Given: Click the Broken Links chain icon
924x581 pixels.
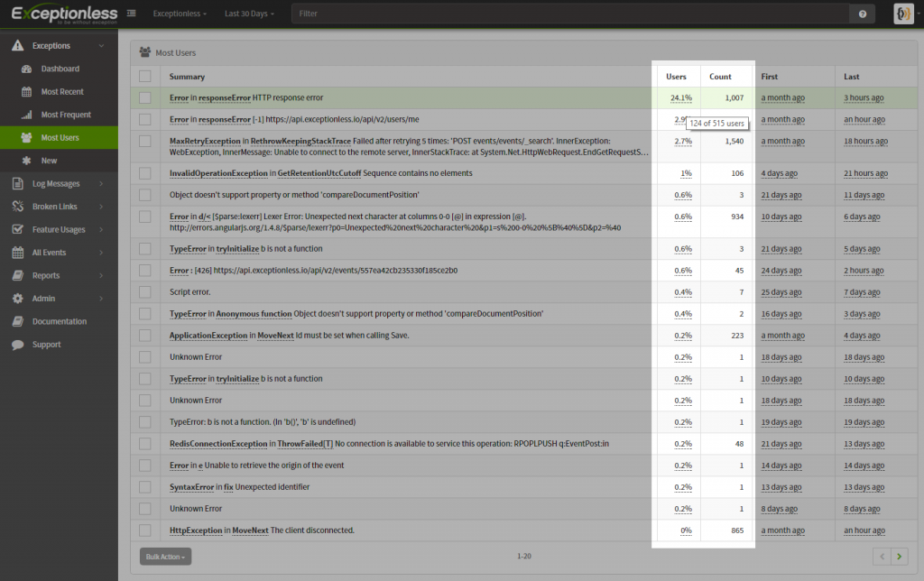Looking at the screenshot, I should coord(18,207).
